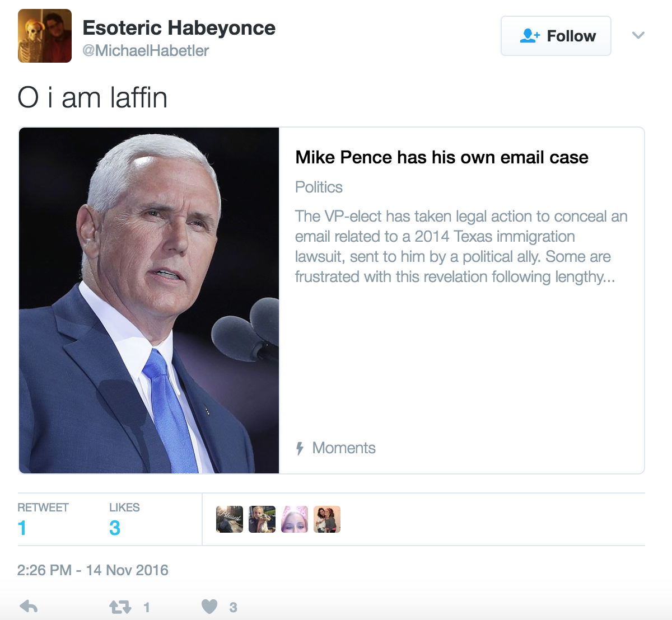Click the retweet icon next to count 1

(119, 606)
